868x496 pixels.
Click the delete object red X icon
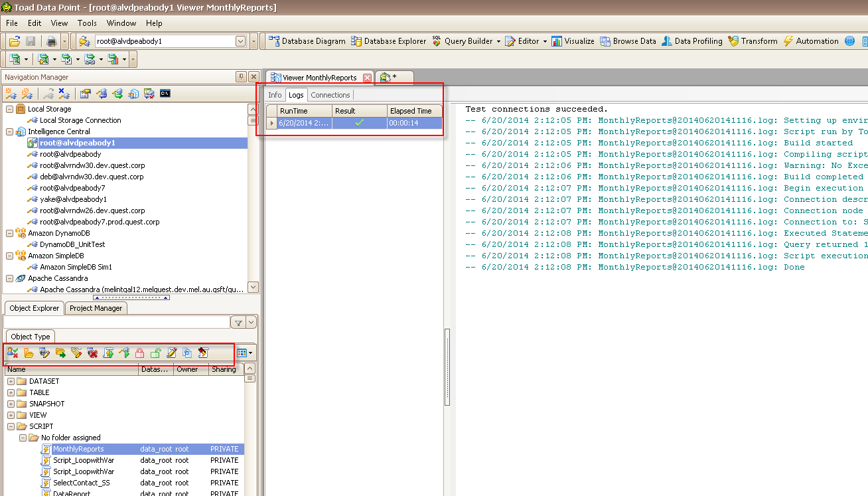(x=92, y=353)
